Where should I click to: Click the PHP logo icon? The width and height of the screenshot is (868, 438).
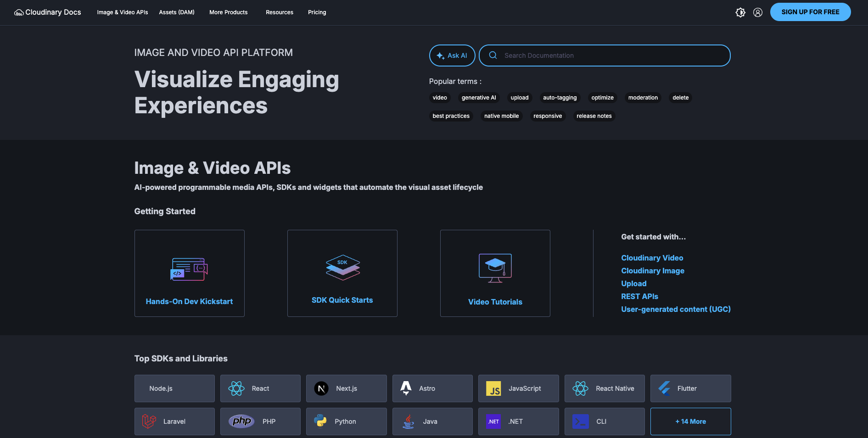coord(241,421)
